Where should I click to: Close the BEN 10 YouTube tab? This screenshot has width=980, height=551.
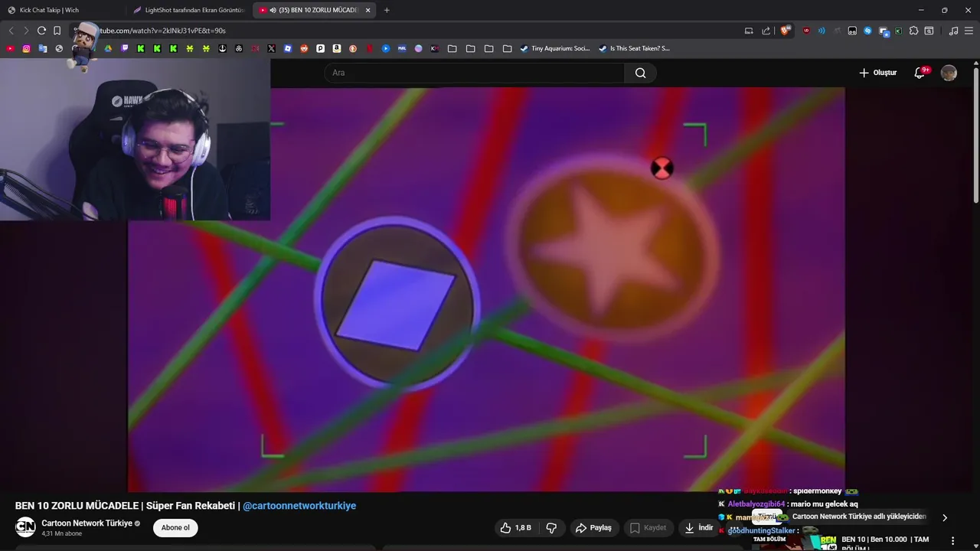(x=368, y=10)
